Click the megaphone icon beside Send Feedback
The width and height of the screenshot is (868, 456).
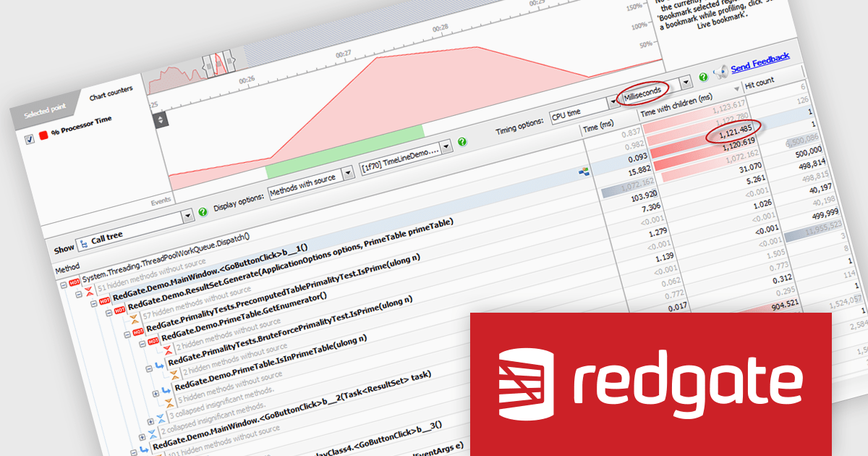point(720,71)
